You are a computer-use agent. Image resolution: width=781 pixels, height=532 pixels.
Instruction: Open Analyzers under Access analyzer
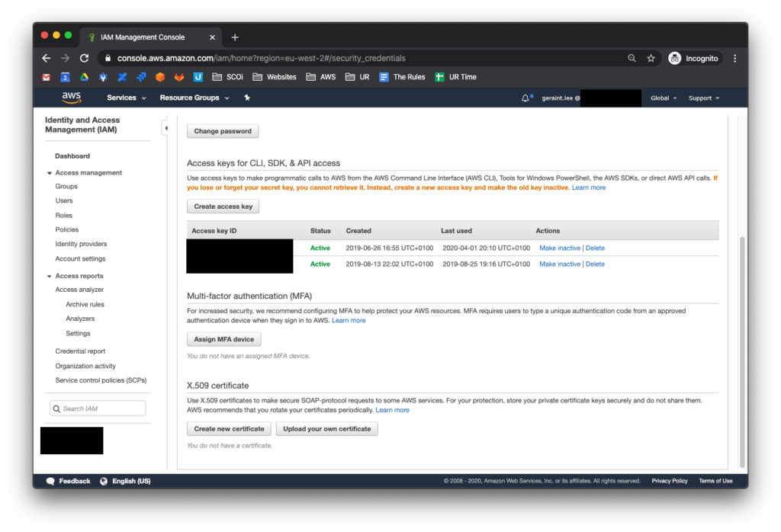79,319
